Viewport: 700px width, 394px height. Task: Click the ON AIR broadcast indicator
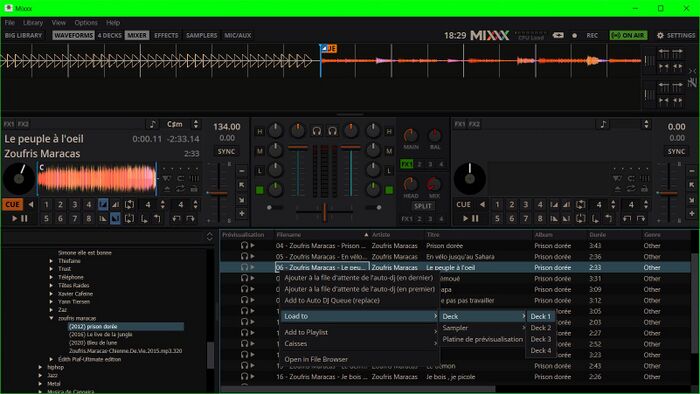click(x=628, y=35)
